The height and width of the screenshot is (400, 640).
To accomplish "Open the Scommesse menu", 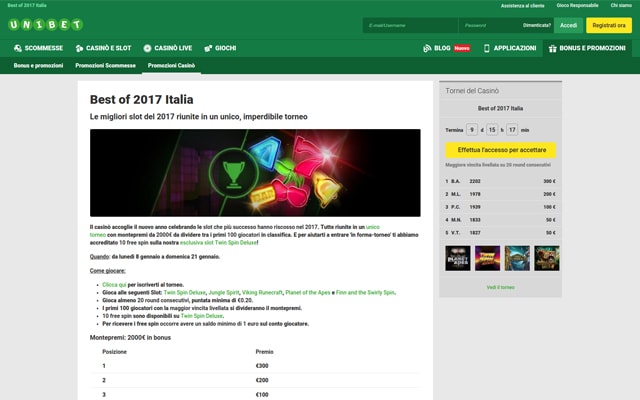I will (38, 48).
